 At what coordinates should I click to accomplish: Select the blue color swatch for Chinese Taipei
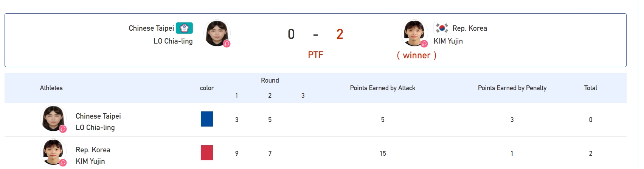(207, 119)
